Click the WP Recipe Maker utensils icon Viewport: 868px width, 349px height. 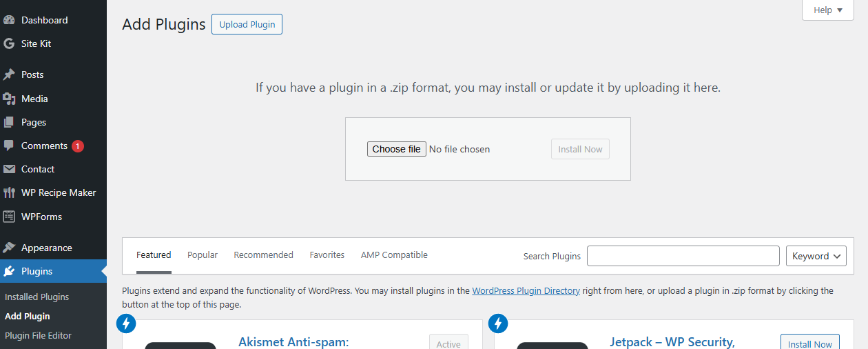coord(9,192)
